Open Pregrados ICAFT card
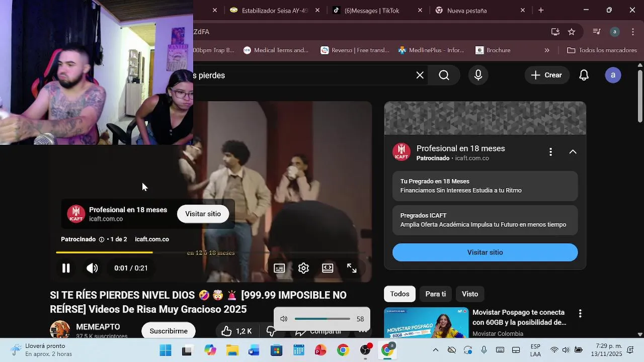 pos(485,220)
